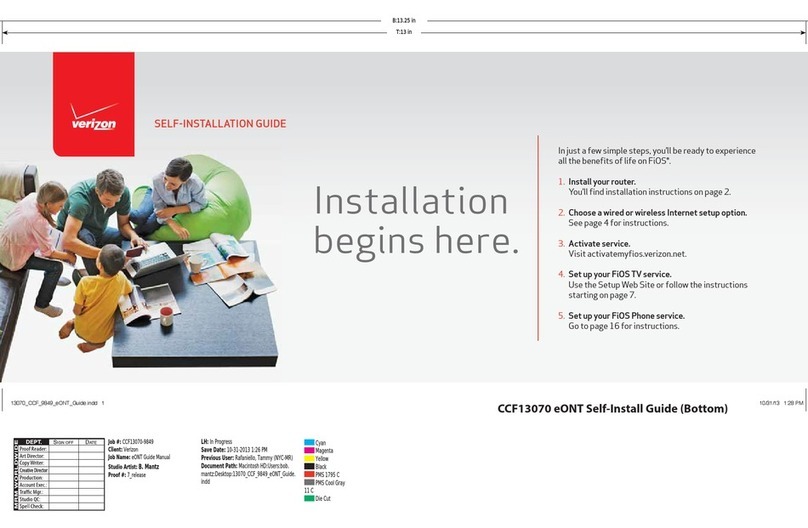Click the 'Save Date: 10-31-2013 1:26 PM' line
Viewport: 808px width, 528px height.
(x=234, y=449)
